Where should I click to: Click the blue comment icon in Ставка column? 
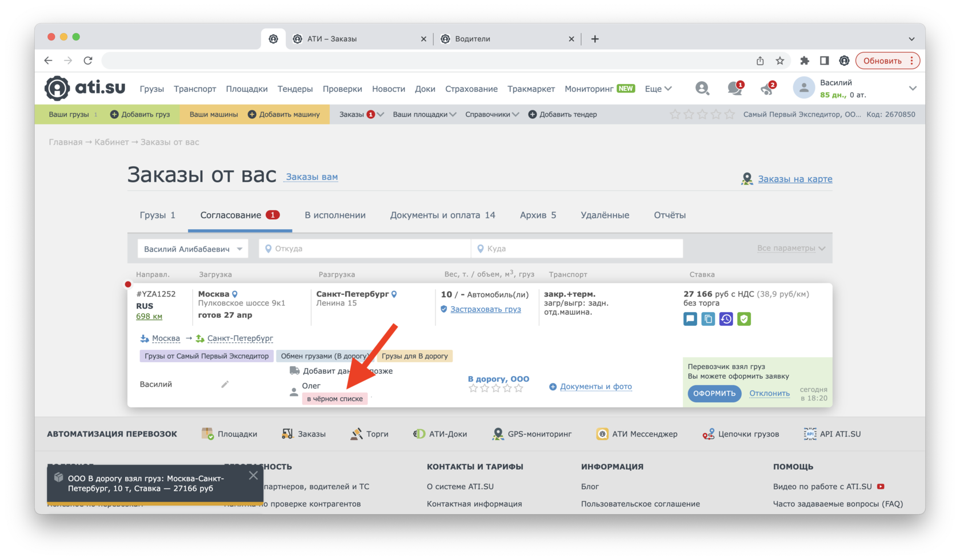[690, 319]
